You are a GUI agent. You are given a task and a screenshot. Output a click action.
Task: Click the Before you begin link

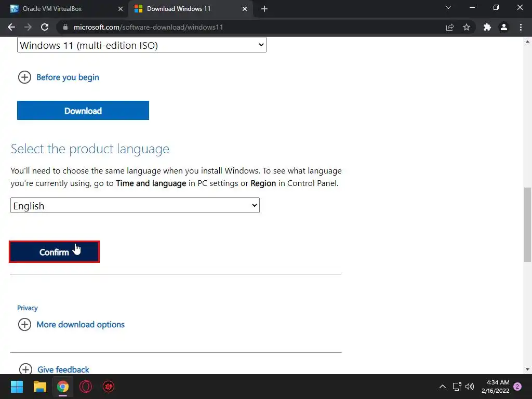[x=68, y=77]
